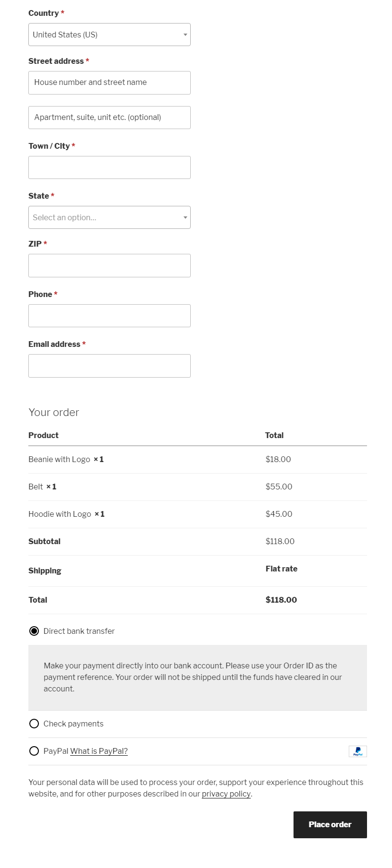392x868 pixels.
Task: Click the Apartment, suite, unit field
Action: coord(110,118)
